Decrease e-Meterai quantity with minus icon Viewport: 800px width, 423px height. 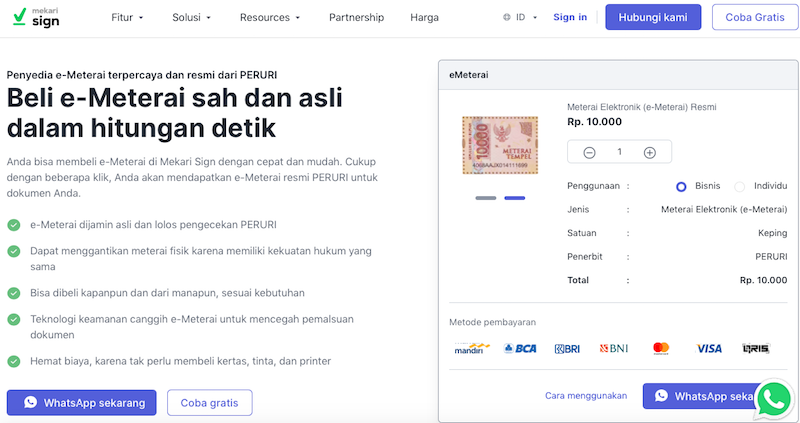coord(589,153)
